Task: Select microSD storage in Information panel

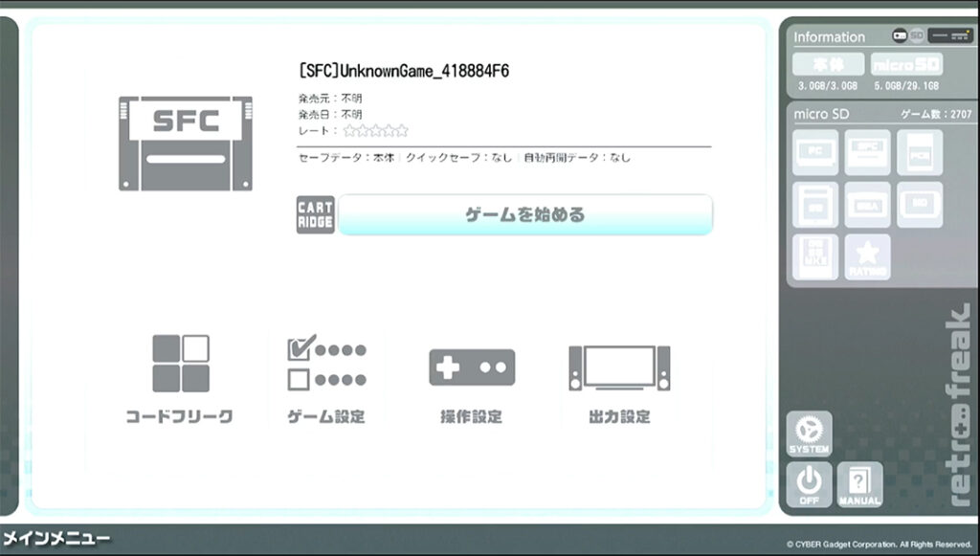Action: (905, 65)
